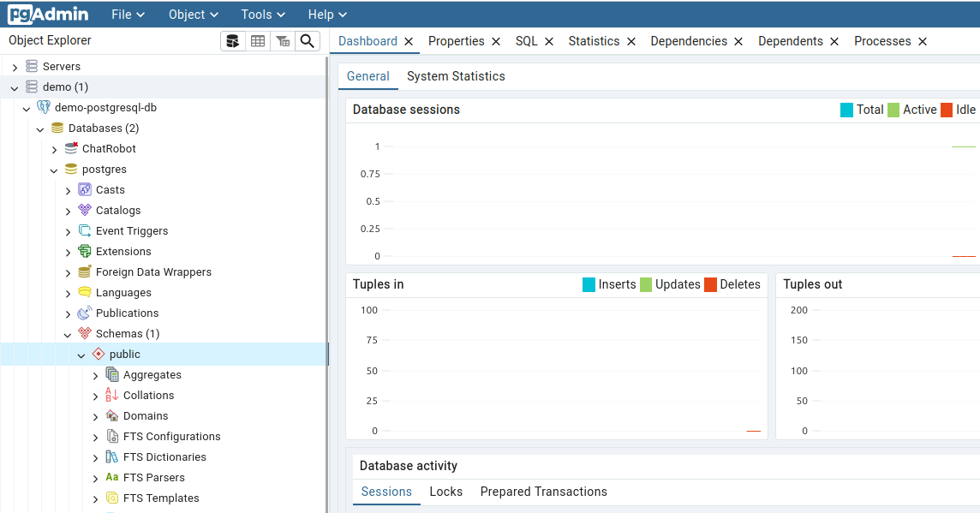The image size is (980, 513).
Task: Click the pgAdmin logo
Action: [x=49, y=15]
